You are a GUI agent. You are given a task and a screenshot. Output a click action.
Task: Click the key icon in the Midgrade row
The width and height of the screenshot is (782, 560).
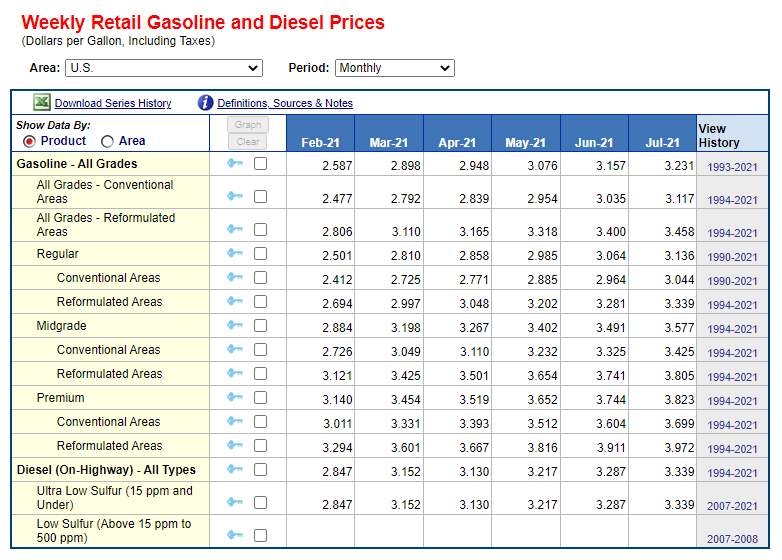(x=235, y=326)
